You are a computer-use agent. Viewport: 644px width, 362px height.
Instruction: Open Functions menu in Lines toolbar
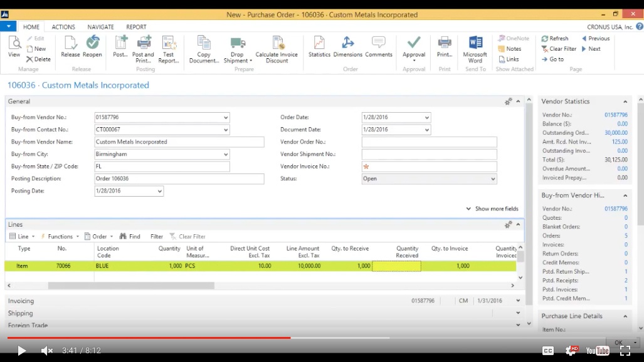pos(60,236)
